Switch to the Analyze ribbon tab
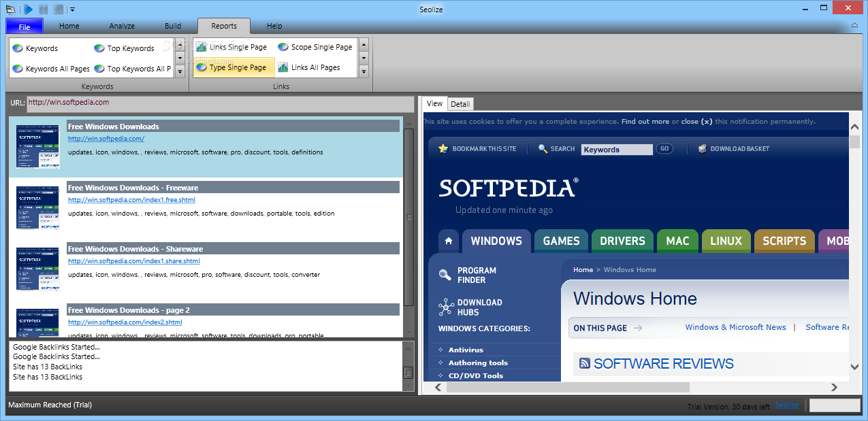868x421 pixels. [x=122, y=26]
